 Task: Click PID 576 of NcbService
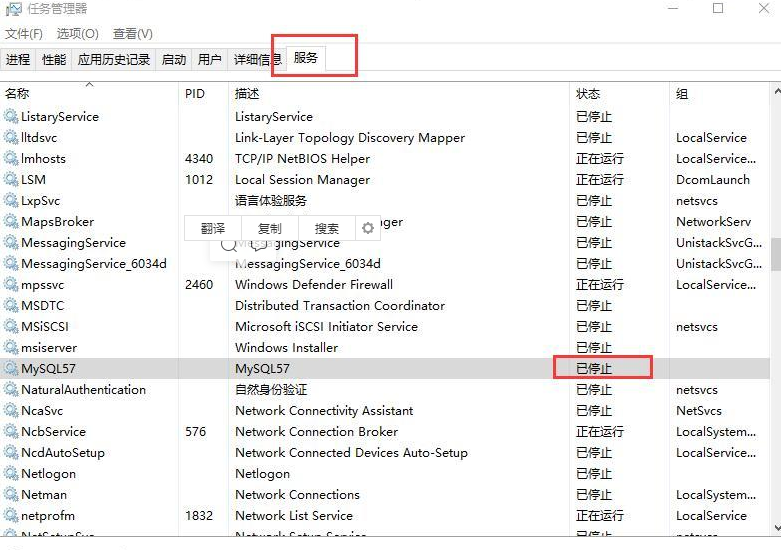pyautogui.click(x=195, y=431)
